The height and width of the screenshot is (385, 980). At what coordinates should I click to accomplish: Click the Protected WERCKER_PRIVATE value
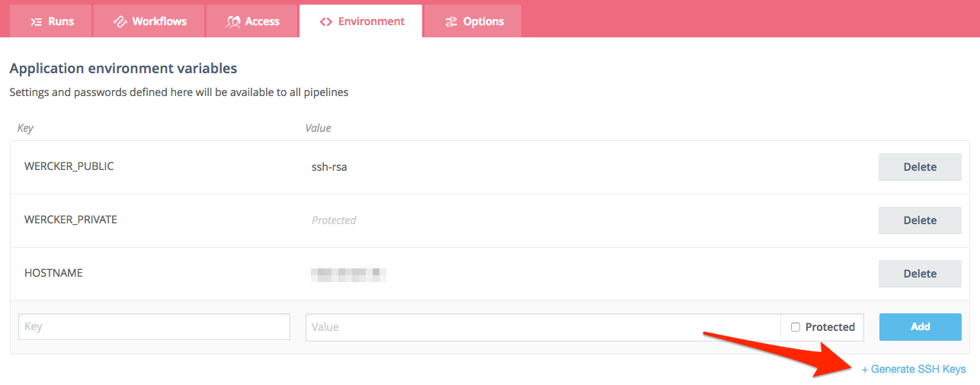[334, 220]
